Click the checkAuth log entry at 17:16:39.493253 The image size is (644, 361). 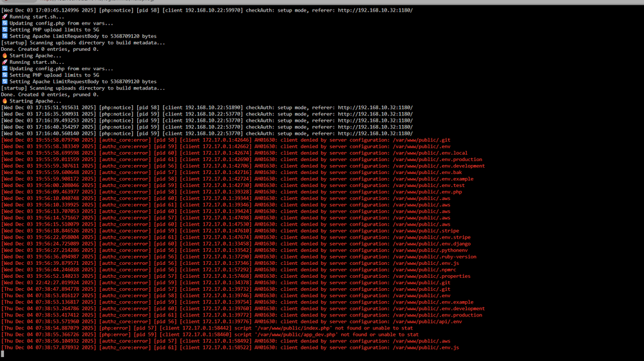[207, 121]
